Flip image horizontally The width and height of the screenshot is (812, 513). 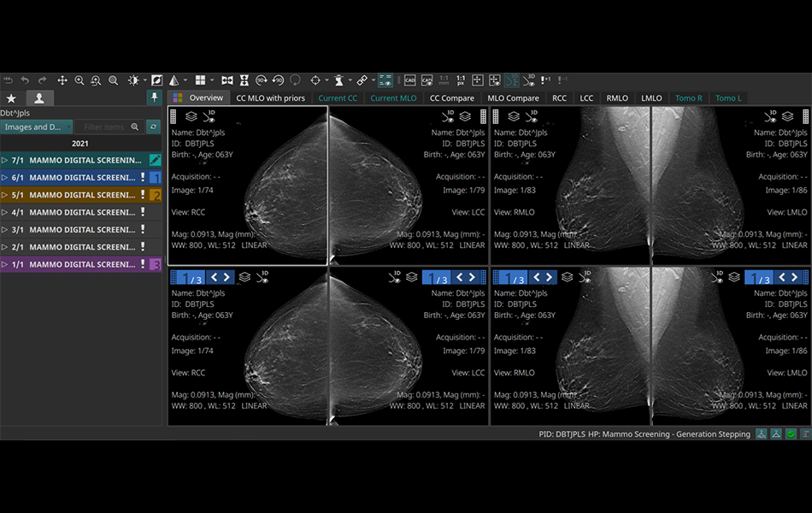coord(227,80)
